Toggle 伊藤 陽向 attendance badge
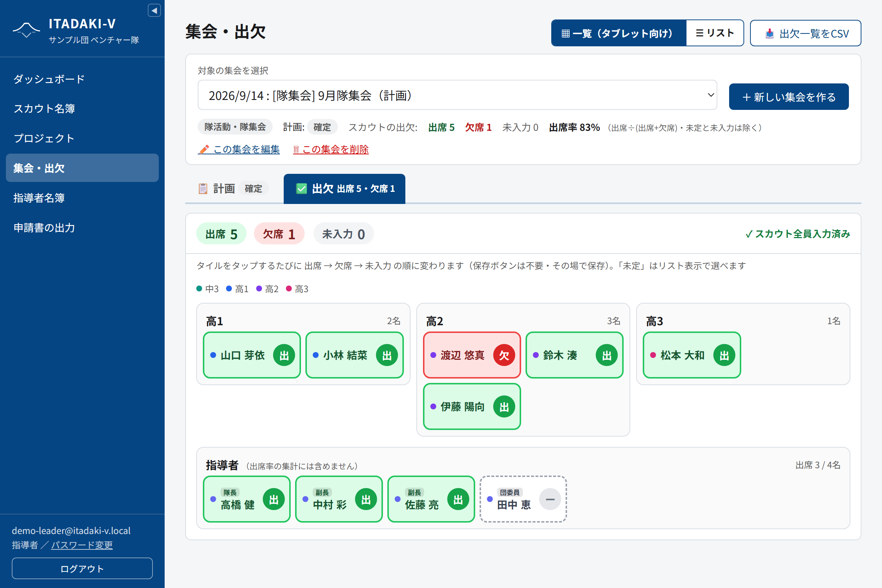The height and width of the screenshot is (588, 882). point(504,406)
